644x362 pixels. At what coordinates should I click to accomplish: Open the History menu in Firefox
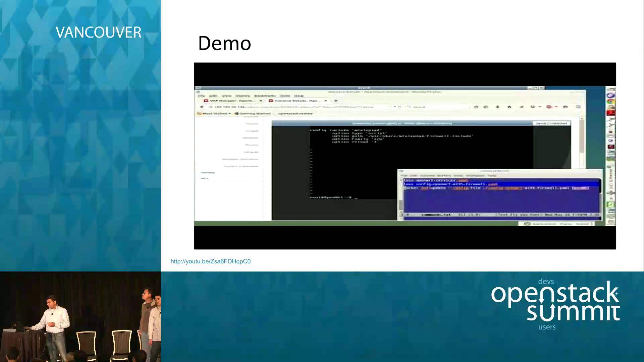(242, 96)
